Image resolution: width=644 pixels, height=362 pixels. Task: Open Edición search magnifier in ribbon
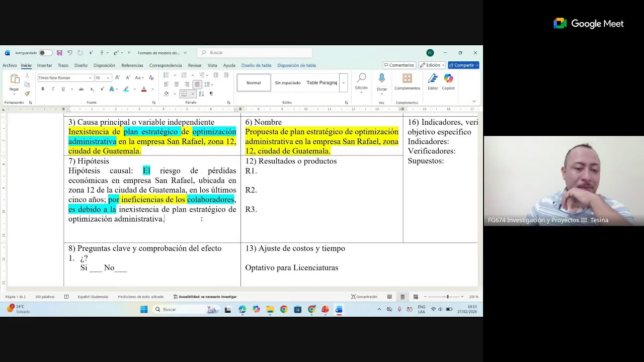tap(361, 78)
